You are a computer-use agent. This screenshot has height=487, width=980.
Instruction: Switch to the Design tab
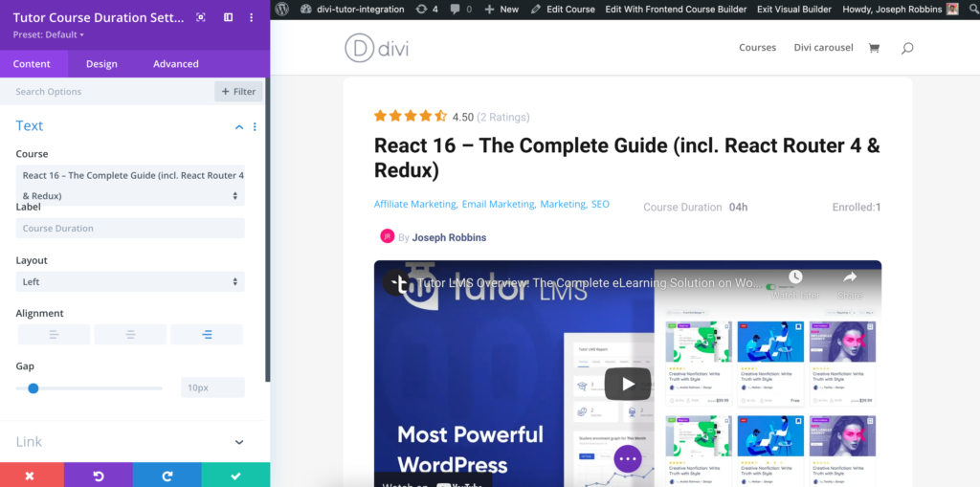coord(101,64)
